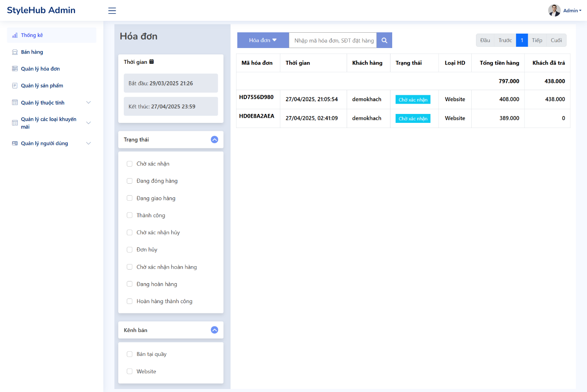Open invoice HD0E8A2AEA
Image resolution: width=587 pixels, height=392 pixels.
[x=256, y=116]
